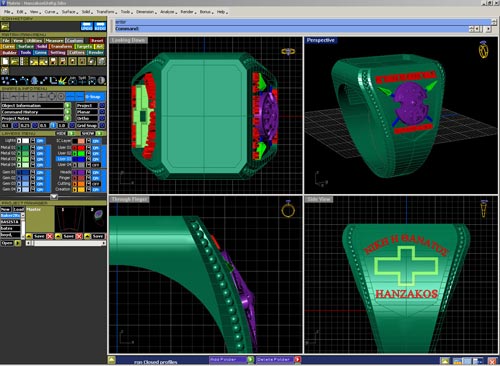Toggle the Project snap option
Screen dimensions: 500x366
pos(102,106)
